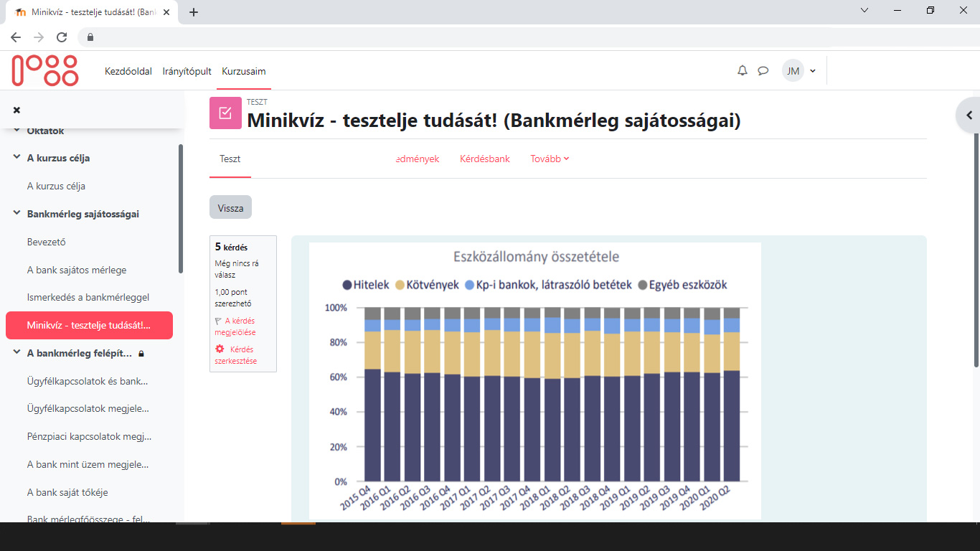Close the course index sidebar with X

[x=17, y=110]
